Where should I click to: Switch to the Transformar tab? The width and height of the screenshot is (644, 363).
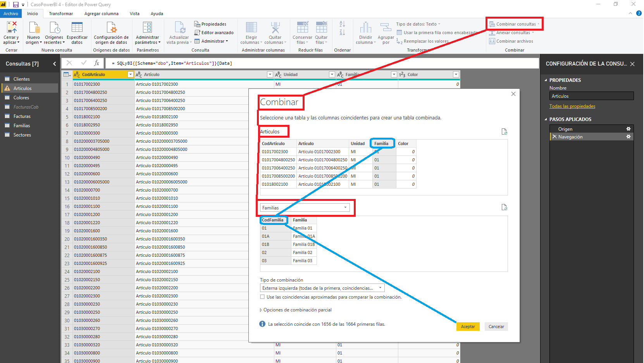[61, 14]
